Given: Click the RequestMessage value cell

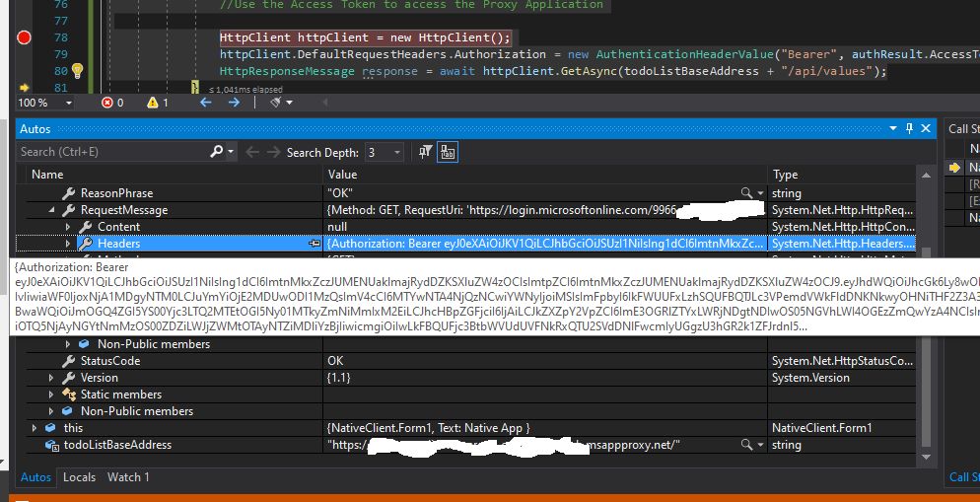Looking at the screenshot, I should coord(545,210).
